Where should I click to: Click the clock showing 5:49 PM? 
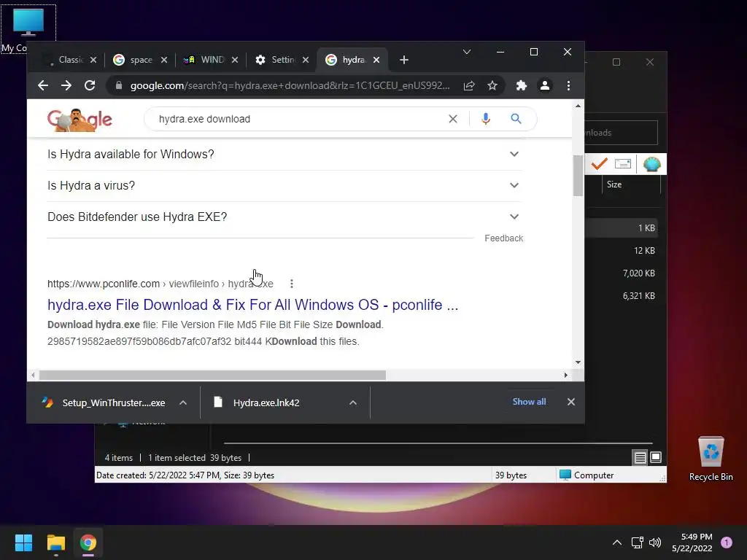692,542
